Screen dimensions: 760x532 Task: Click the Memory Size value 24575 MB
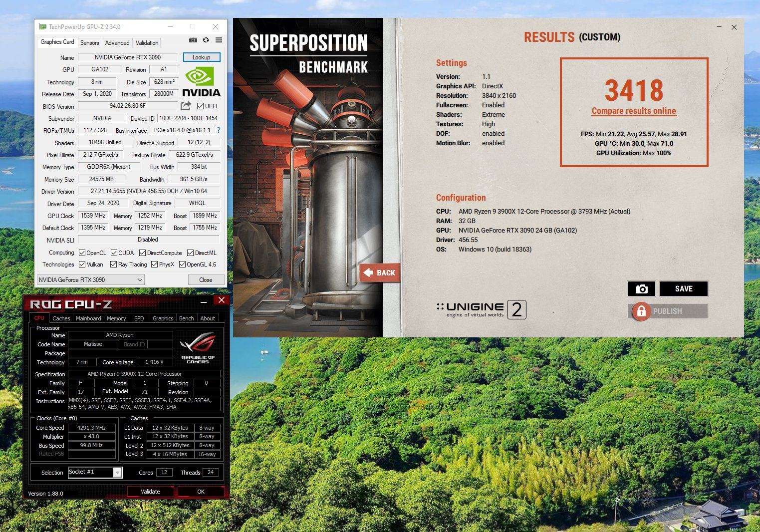[101, 179]
